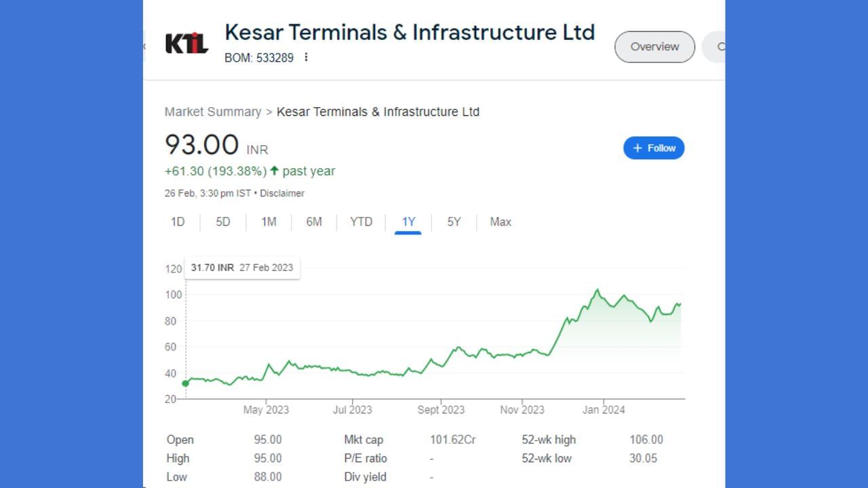This screenshot has height=488, width=868.
Task: Click the green start dot on the chart
Action: [x=185, y=384]
